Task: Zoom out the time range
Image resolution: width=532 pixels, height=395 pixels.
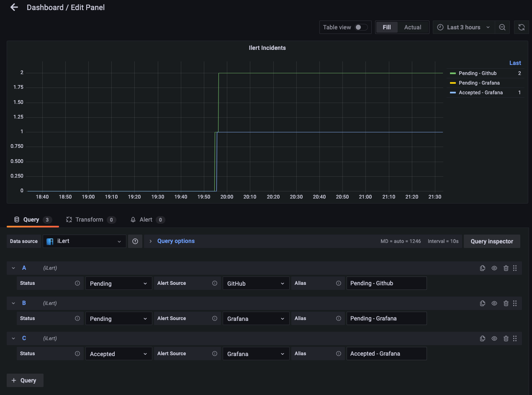Action: [x=502, y=27]
